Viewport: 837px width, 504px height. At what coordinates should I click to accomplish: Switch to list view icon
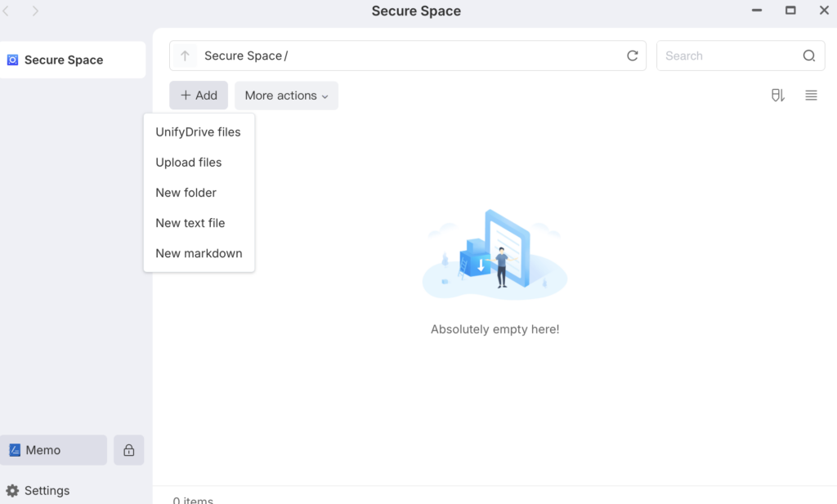pyautogui.click(x=811, y=96)
